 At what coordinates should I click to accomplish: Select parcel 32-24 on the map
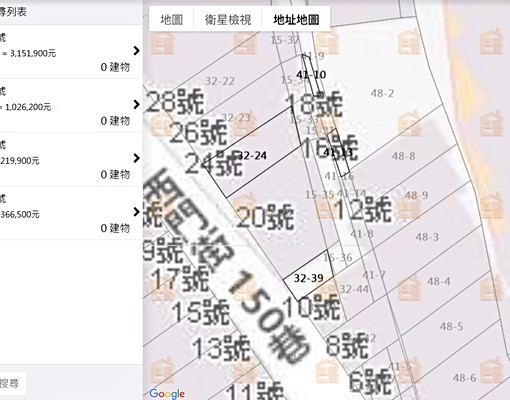click(252, 155)
